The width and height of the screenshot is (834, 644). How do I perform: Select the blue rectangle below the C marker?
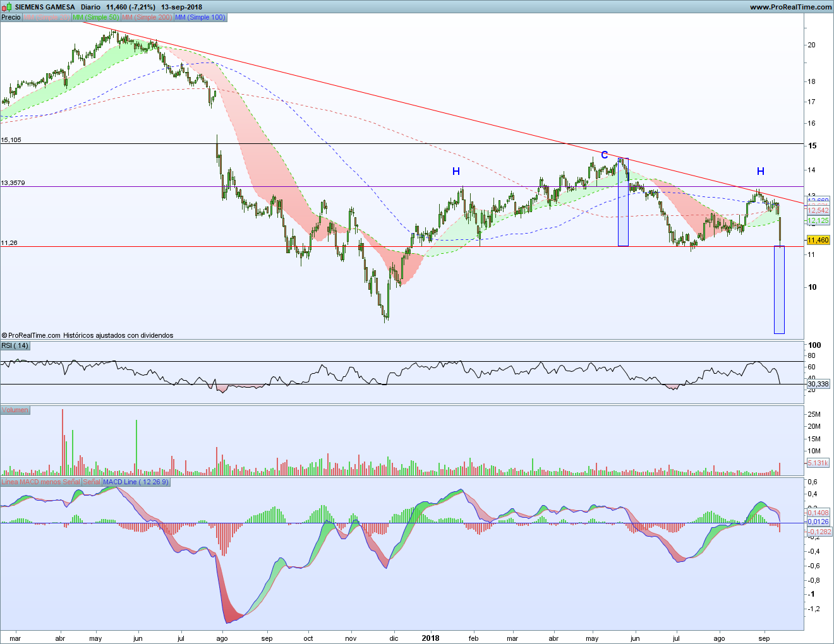[623, 202]
